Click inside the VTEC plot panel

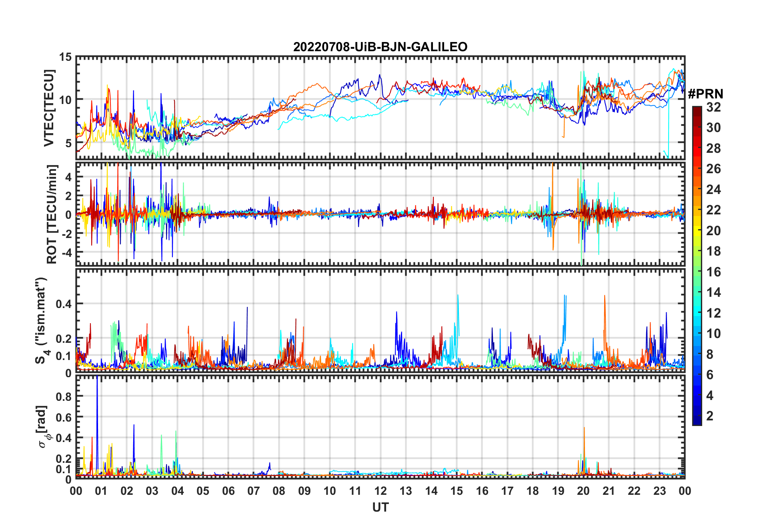tap(380, 108)
